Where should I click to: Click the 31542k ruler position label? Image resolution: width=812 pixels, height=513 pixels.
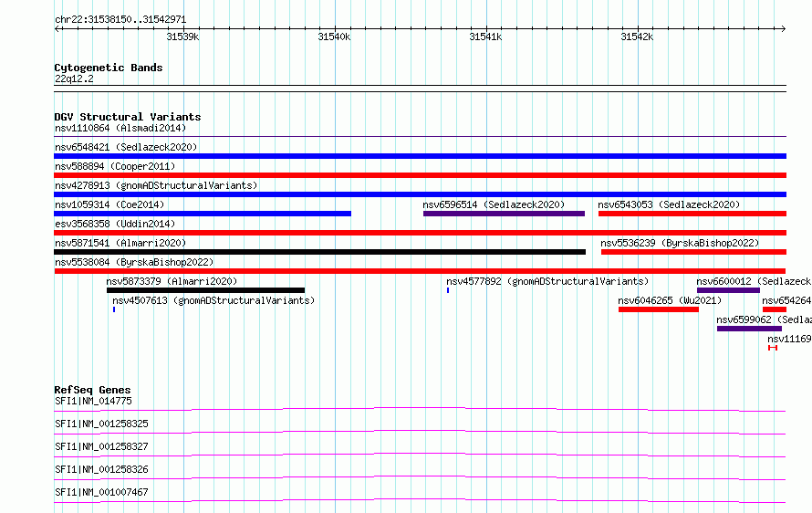[x=637, y=37]
